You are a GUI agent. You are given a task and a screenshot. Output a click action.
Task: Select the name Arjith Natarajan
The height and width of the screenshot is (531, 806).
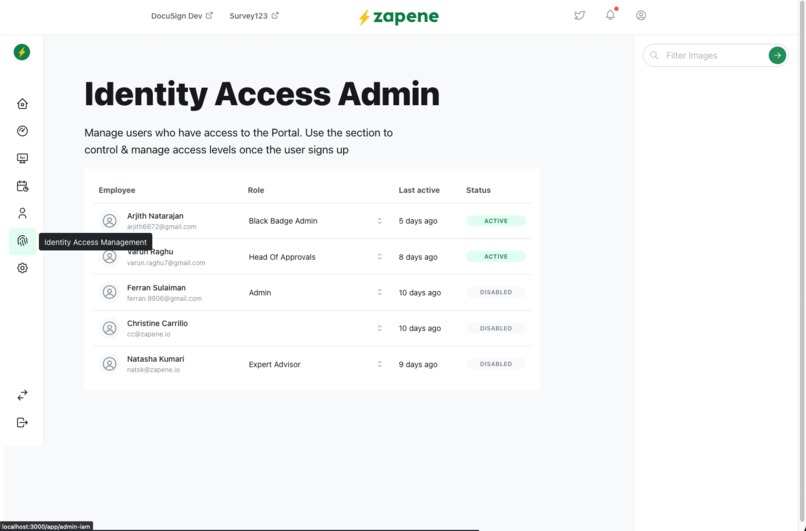click(x=155, y=216)
